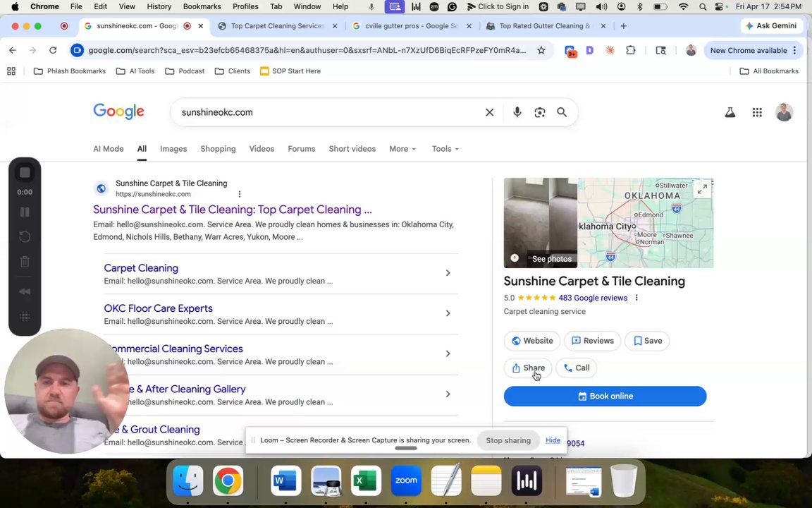Viewport: 812px width, 508px height.
Task: Switch to Top Carpet Cleaning Services browser tab
Action: pos(277,26)
